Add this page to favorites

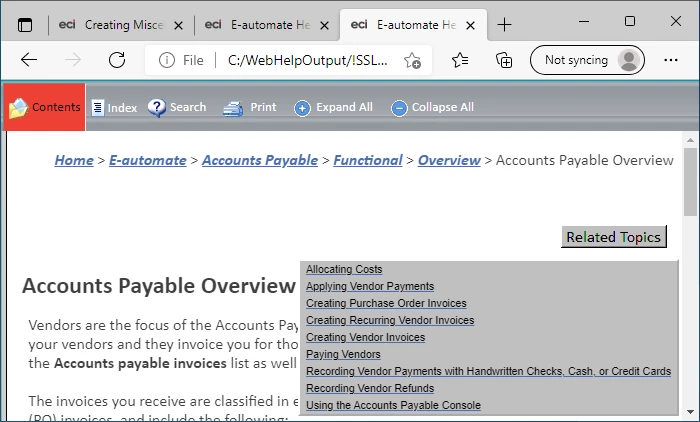(x=412, y=60)
